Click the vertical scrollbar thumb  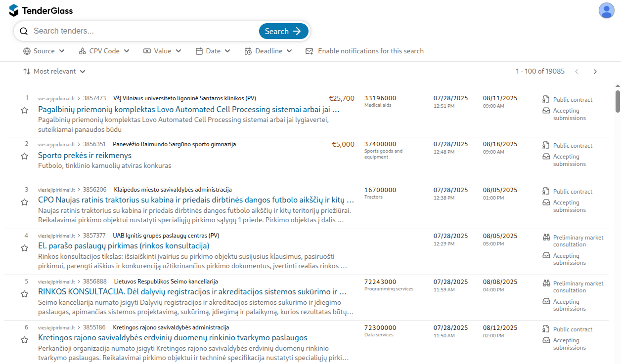[618, 101]
